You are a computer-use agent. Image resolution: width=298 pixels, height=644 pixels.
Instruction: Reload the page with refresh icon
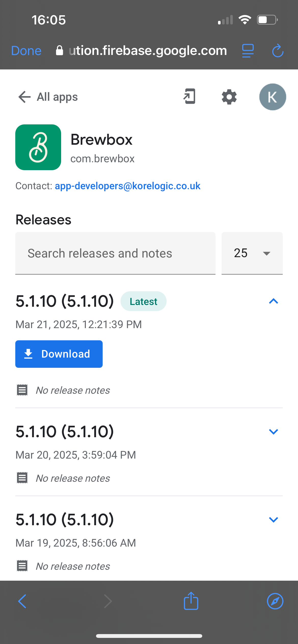[277, 51]
